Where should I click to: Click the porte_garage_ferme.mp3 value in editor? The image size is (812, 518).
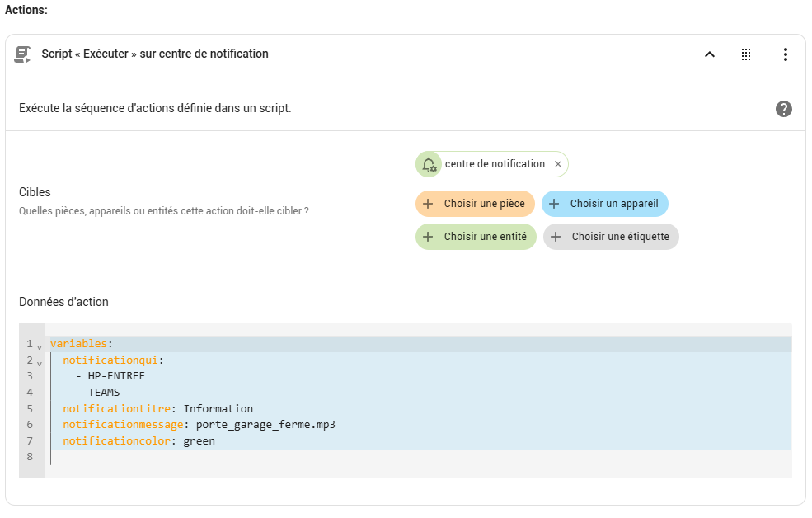(265, 425)
